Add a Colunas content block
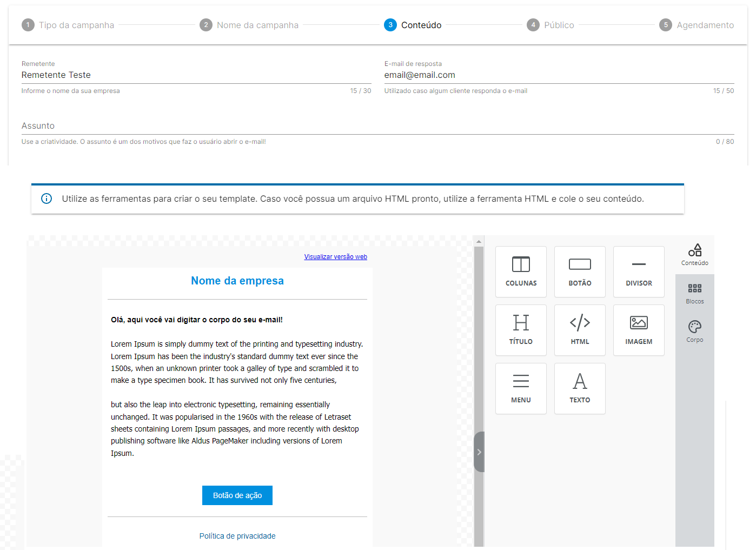This screenshot has width=756, height=550. (521, 271)
